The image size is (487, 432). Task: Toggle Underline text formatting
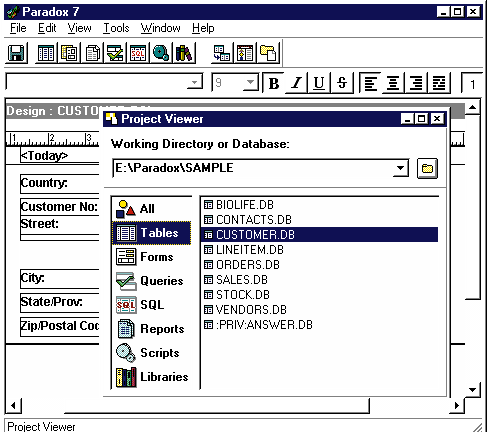(319, 83)
